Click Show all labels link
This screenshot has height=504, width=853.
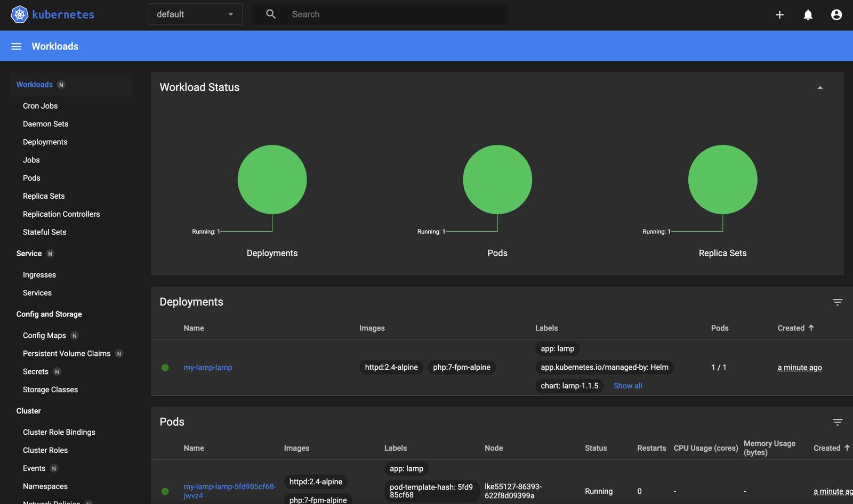pos(627,386)
